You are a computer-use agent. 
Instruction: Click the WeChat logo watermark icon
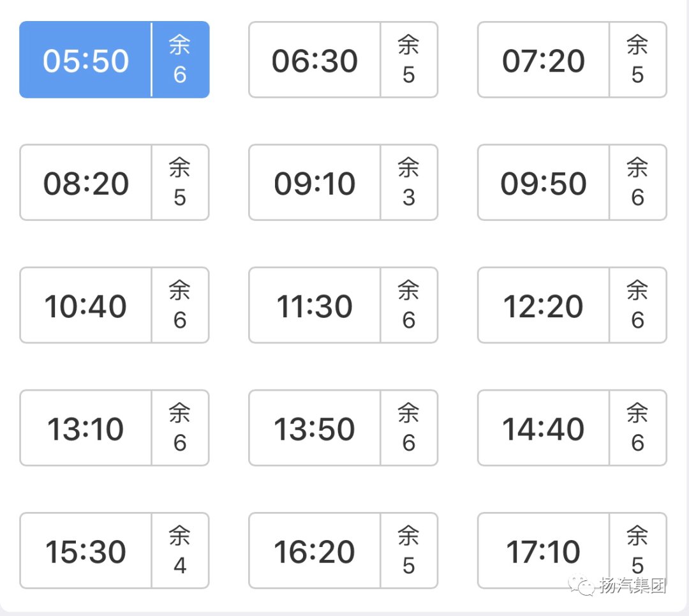[582, 586]
